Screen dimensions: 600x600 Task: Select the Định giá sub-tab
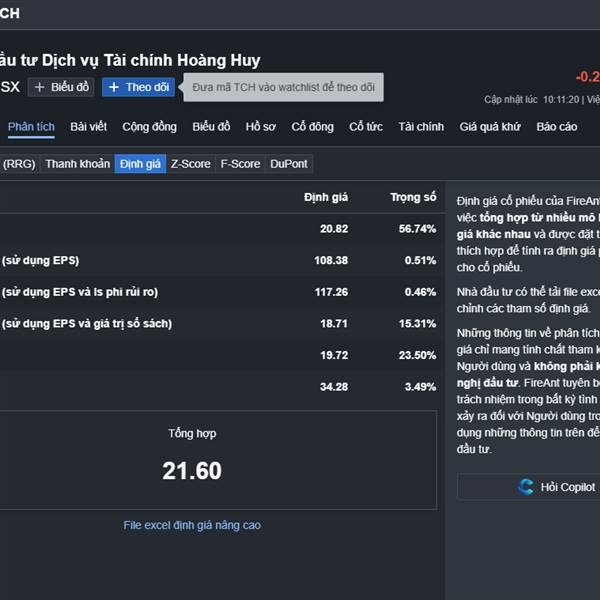140,164
